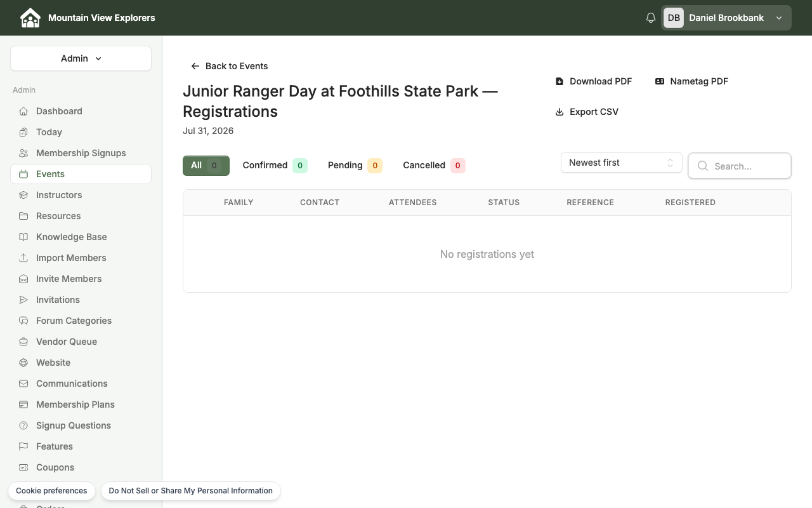Image resolution: width=812 pixels, height=508 pixels.
Task: Click the No registrations yet message
Action: [487, 254]
